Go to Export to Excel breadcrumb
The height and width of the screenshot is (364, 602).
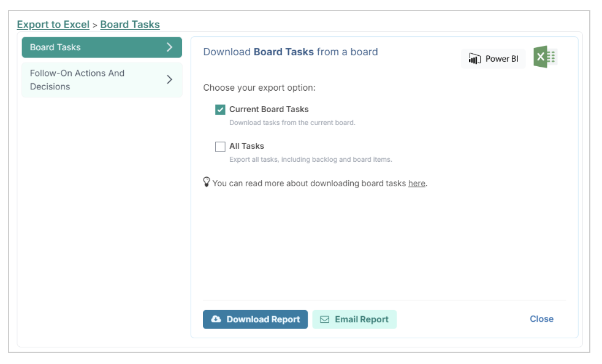[x=53, y=25]
